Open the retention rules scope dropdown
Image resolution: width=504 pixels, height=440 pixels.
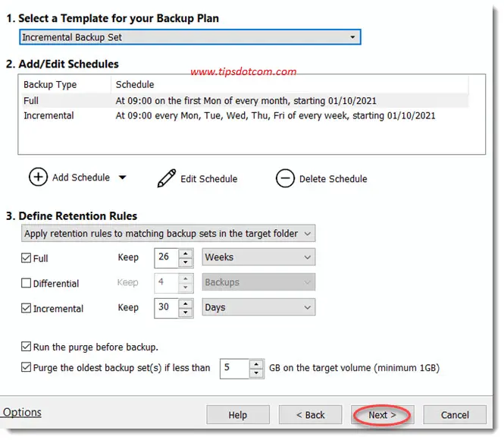168,233
